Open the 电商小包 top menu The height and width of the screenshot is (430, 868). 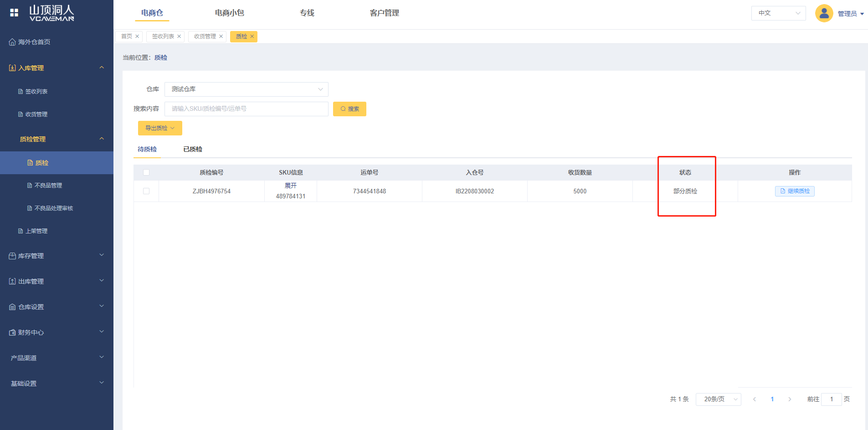(x=229, y=13)
